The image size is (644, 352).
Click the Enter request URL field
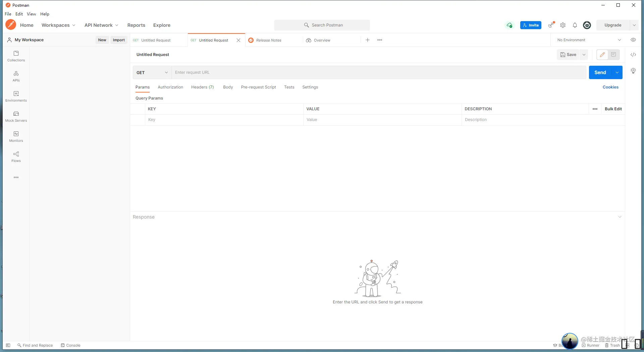[379, 72]
